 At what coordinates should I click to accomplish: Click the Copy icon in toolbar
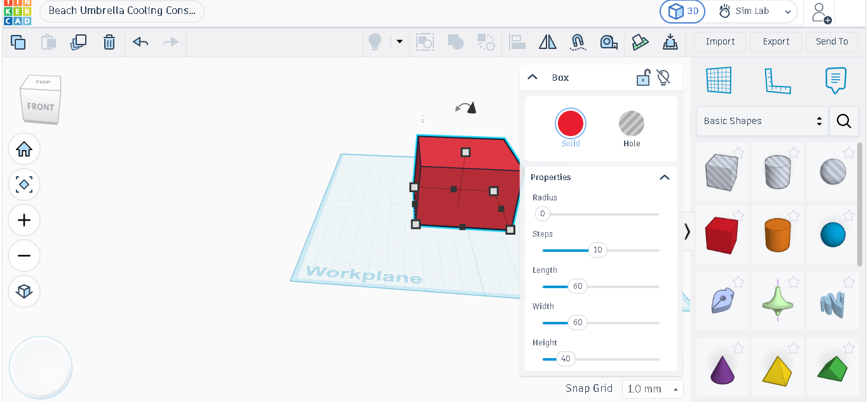(18, 42)
